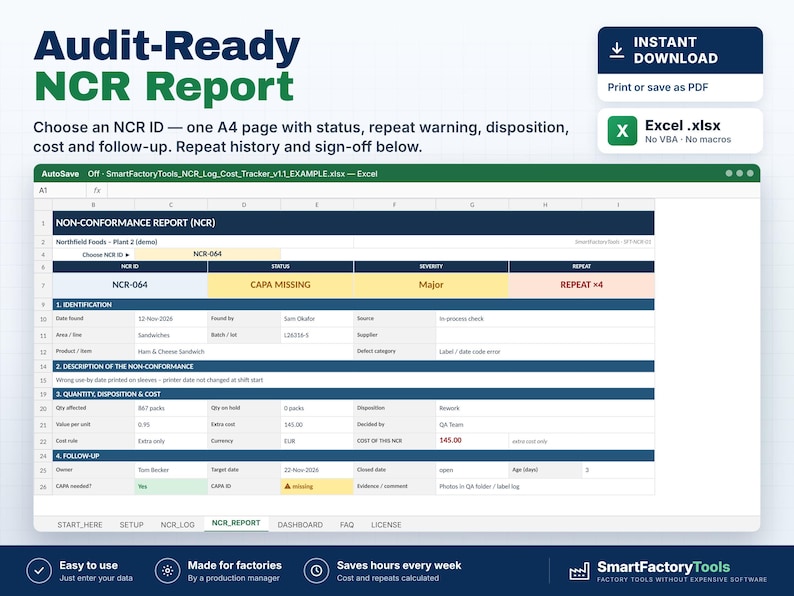Click the 4. FOLLOW-UP section header
The height and width of the screenshot is (596, 794).
coord(353,456)
